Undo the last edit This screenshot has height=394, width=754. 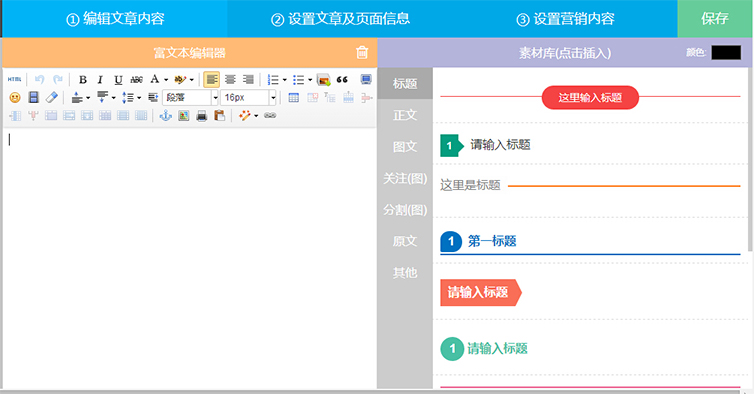tap(39, 79)
